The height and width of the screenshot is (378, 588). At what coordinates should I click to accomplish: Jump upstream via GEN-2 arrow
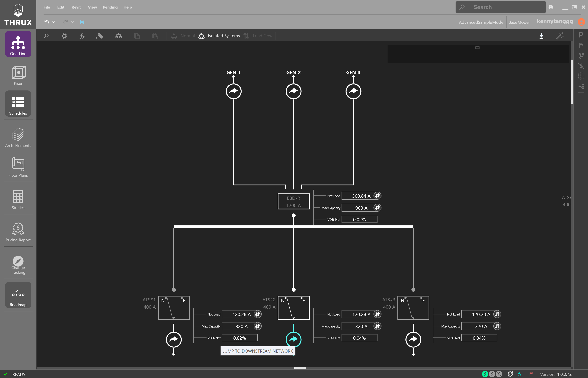pyautogui.click(x=293, y=91)
